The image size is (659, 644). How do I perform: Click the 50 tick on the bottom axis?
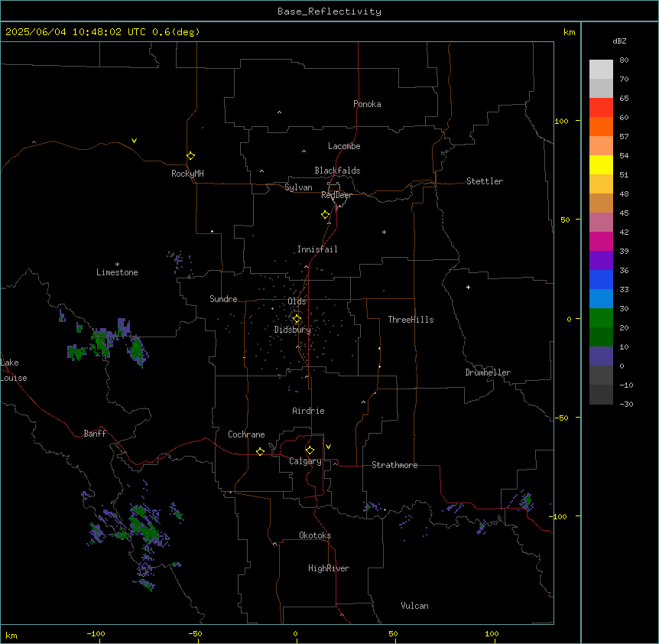393,634
